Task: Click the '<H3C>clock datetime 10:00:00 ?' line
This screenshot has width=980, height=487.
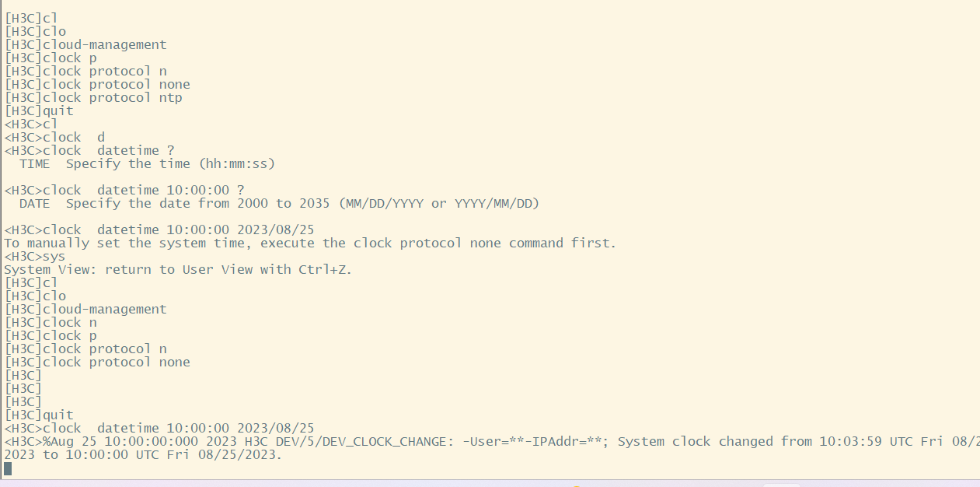Action: 124,191
